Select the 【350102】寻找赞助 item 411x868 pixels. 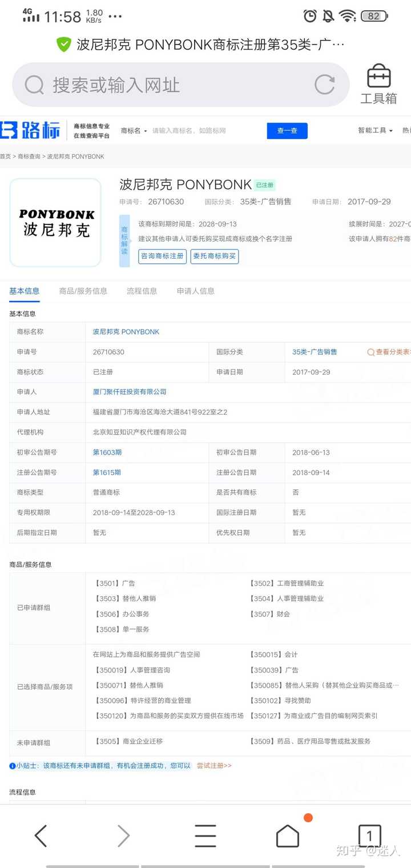coord(280,700)
